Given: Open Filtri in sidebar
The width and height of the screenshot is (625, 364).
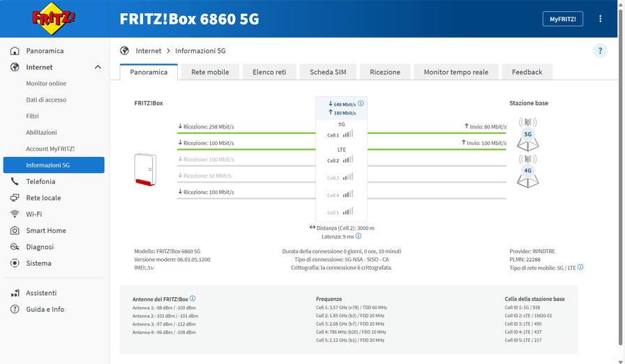Looking at the screenshot, I should (x=32, y=116).
